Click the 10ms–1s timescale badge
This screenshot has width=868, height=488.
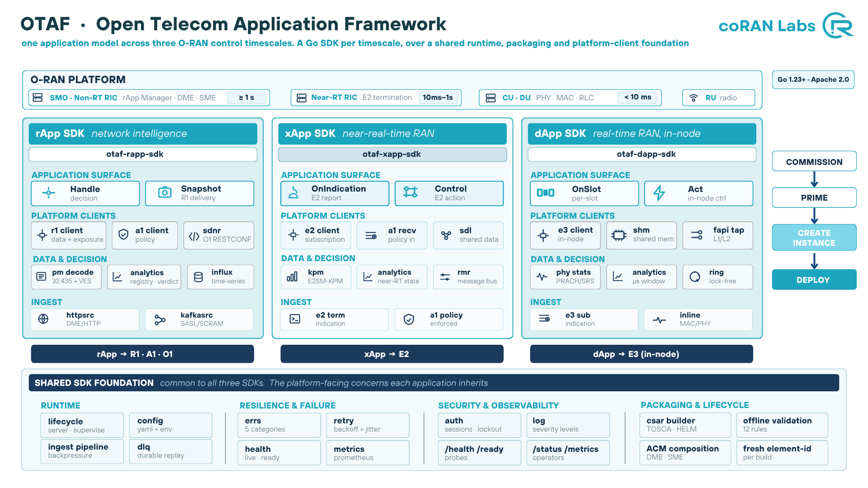(x=439, y=98)
